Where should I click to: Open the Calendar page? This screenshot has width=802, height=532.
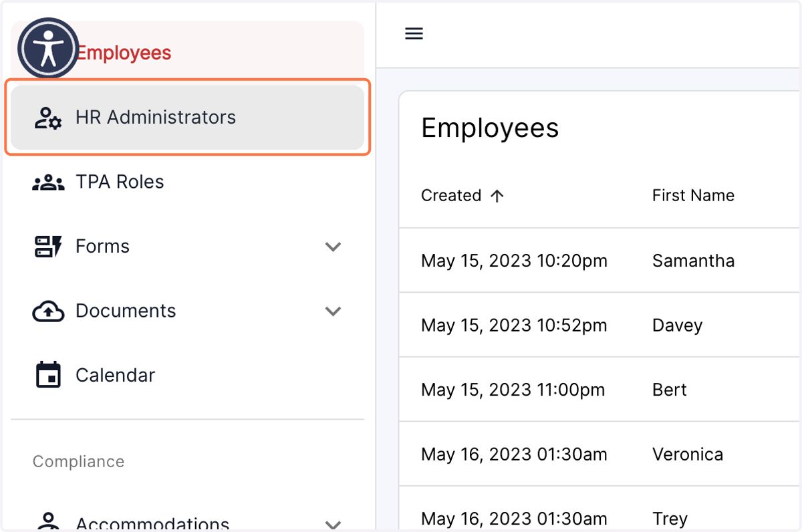pyautogui.click(x=188, y=375)
